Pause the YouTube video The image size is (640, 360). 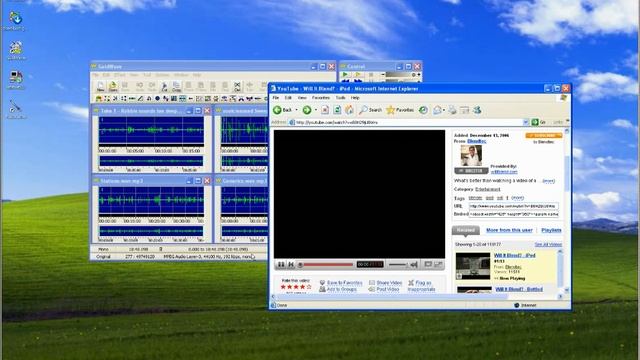(x=281, y=264)
